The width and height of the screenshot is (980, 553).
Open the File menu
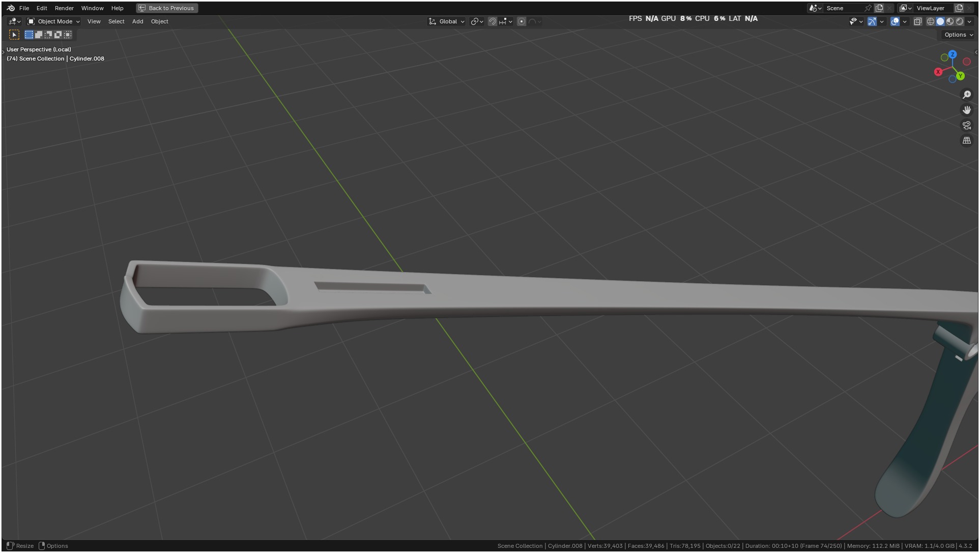(x=24, y=8)
